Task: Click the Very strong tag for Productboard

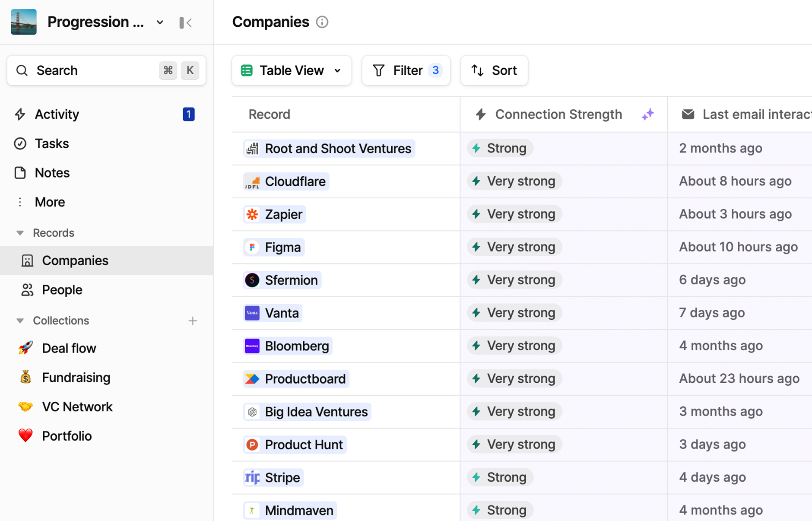Action: point(514,378)
